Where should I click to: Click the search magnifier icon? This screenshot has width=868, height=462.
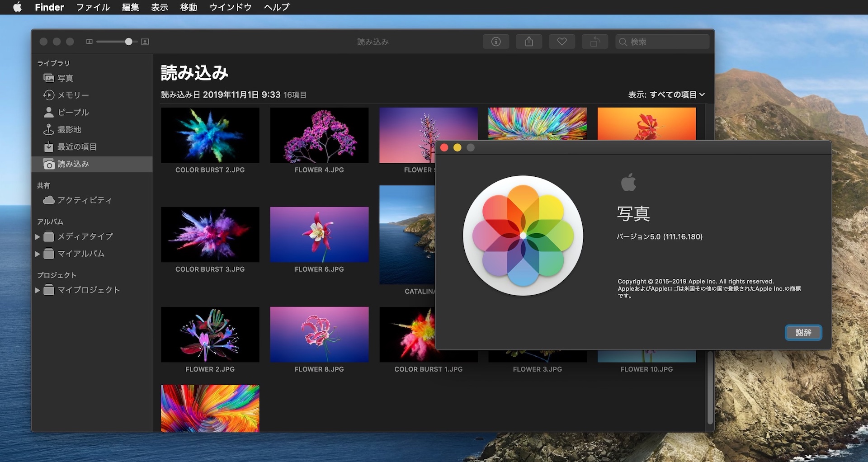coord(623,42)
